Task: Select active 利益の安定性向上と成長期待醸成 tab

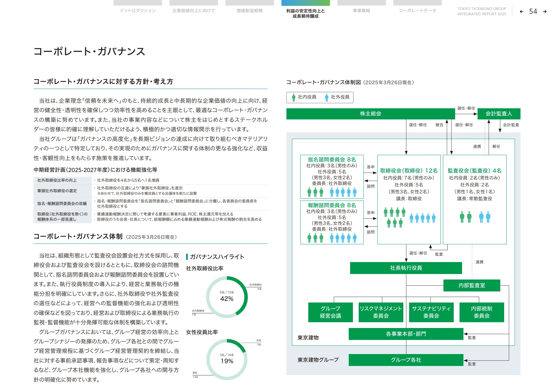Action: [306, 13]
